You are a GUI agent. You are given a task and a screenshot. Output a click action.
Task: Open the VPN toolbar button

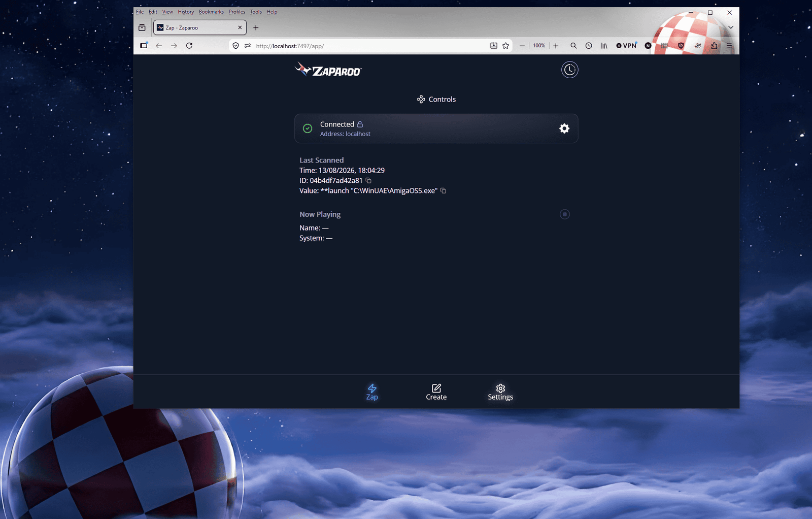pos(626,46)
